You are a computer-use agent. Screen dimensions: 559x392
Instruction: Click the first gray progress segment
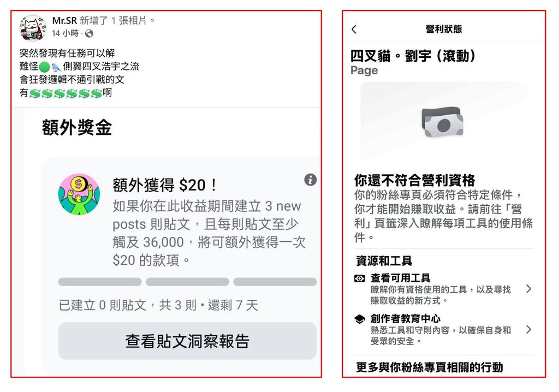point(100,282)
